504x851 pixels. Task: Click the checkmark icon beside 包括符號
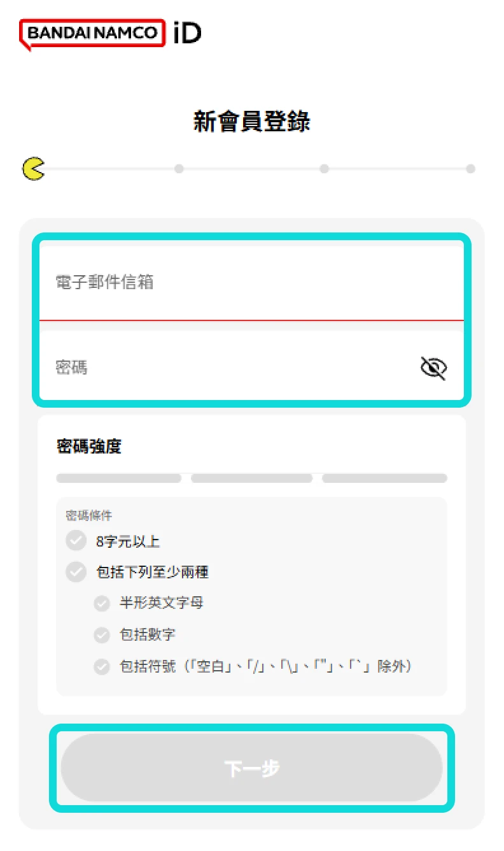click(x=102, y=666)
